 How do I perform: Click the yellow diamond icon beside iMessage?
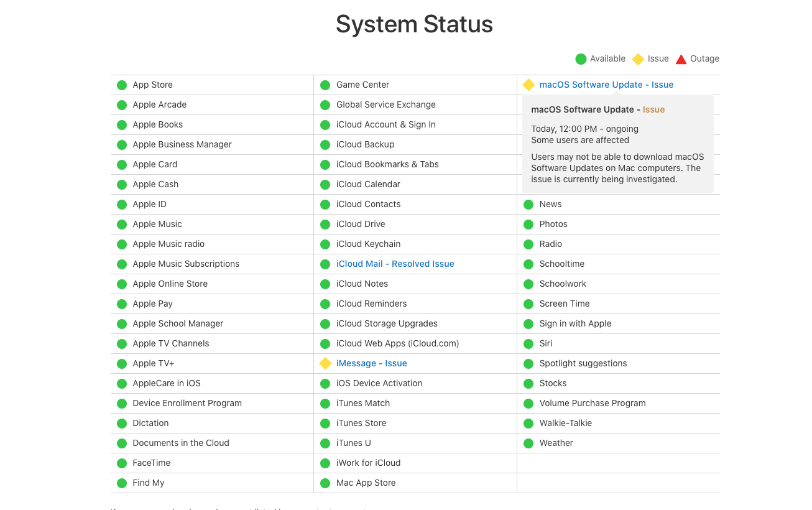coord(325,363)
